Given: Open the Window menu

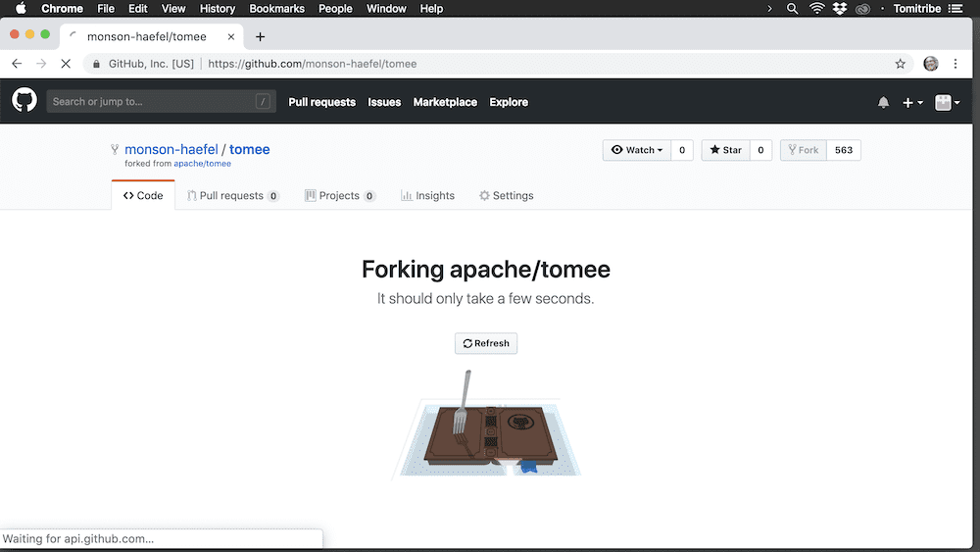Looking at the screenshot, I should (386, 9).
